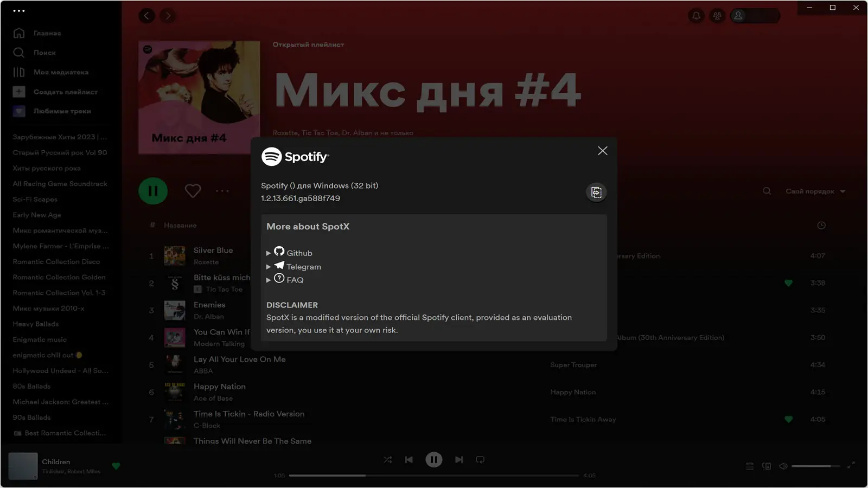The width and height of the screenshot is (868, 488).
Task: Search within playlist icon
Action: [x=767, y=191]
